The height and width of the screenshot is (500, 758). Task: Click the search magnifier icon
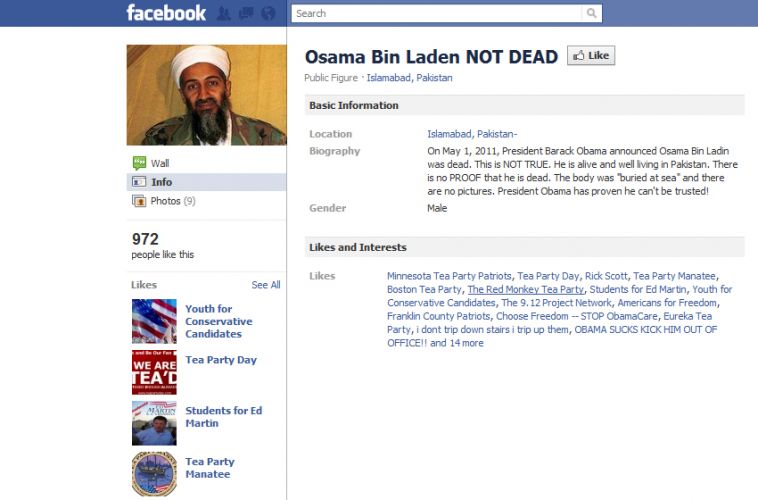coord(592,13)
